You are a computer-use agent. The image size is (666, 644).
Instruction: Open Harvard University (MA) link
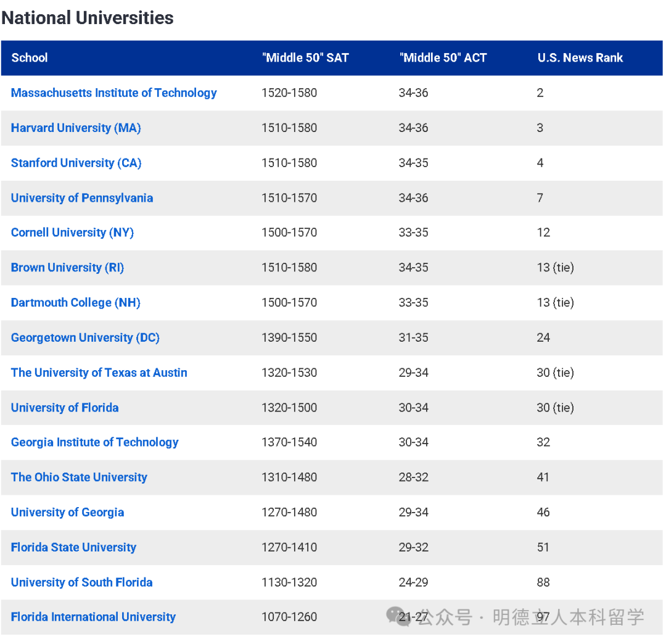76,128
